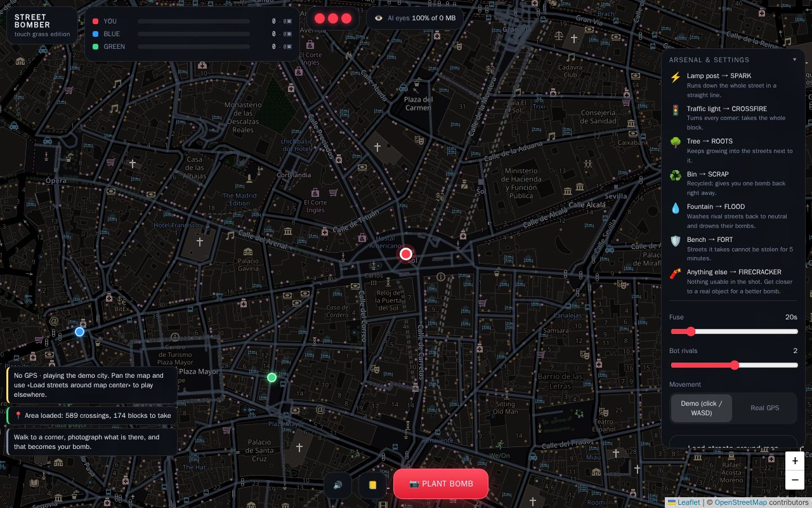Viewport: 812px width, 508px height.
Task: Click the STREET BOMBER title
Action: [32, 21]
